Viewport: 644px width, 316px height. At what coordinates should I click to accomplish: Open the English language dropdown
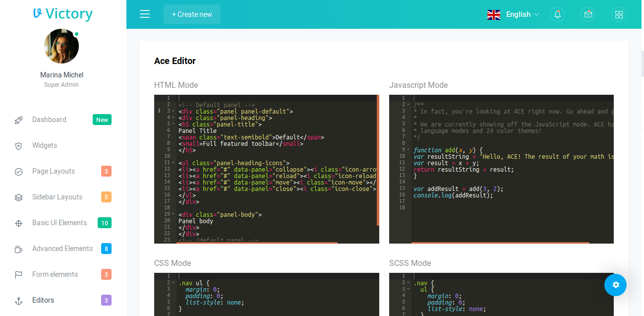coord(513,14)
